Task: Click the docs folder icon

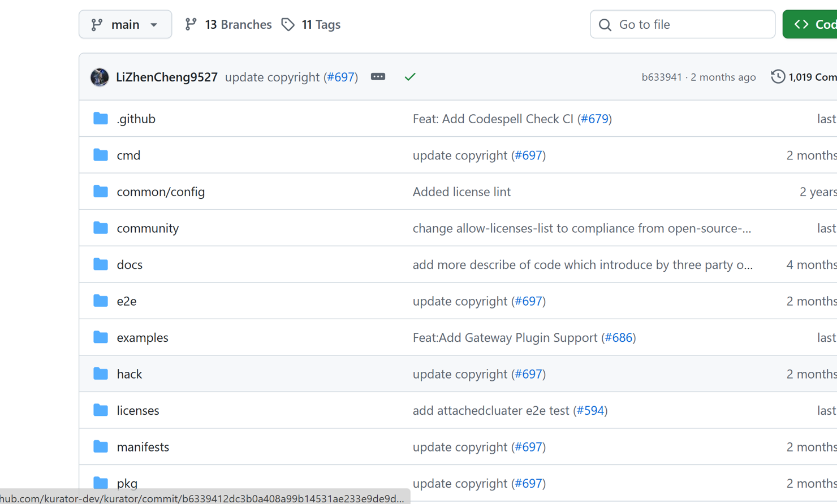Action: (101, 264)
